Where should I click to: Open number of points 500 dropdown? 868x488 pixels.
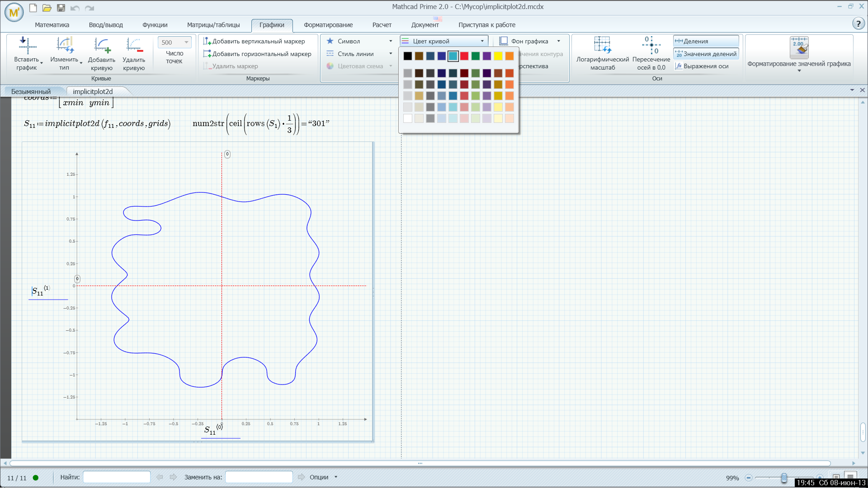pyautogui.click(x=186, y=42)
